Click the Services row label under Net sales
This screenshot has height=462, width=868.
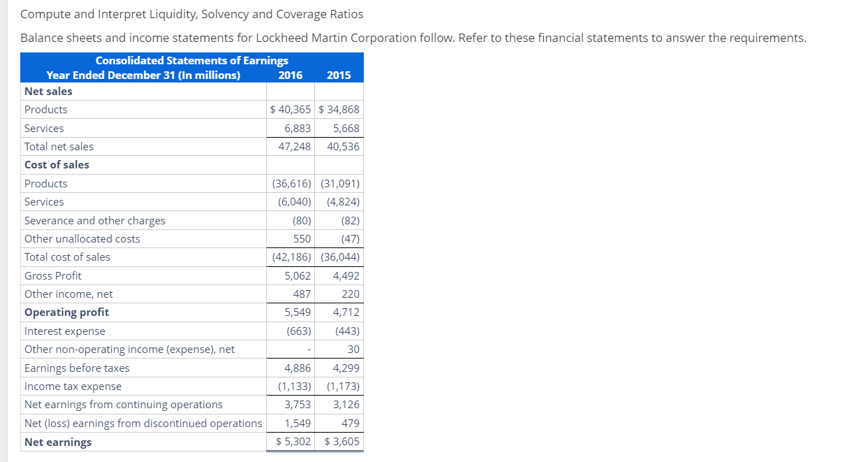pyautogui.click(x=43, y=128)
